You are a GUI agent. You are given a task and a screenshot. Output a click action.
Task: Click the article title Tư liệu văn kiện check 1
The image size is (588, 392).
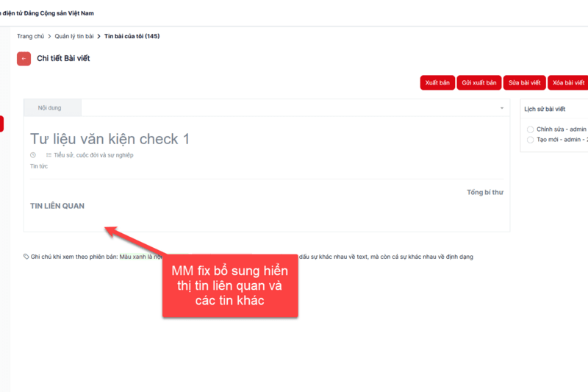[x=110, y=139]
